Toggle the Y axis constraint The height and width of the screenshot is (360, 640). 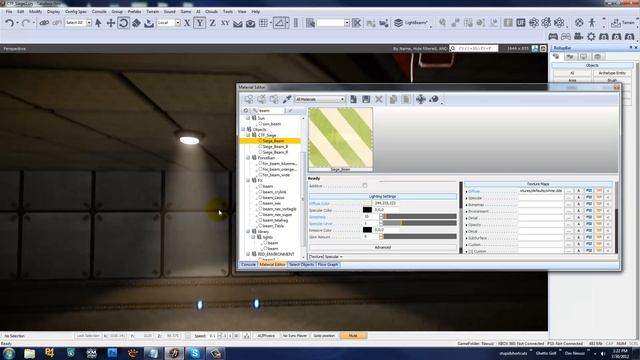point(200,23)
